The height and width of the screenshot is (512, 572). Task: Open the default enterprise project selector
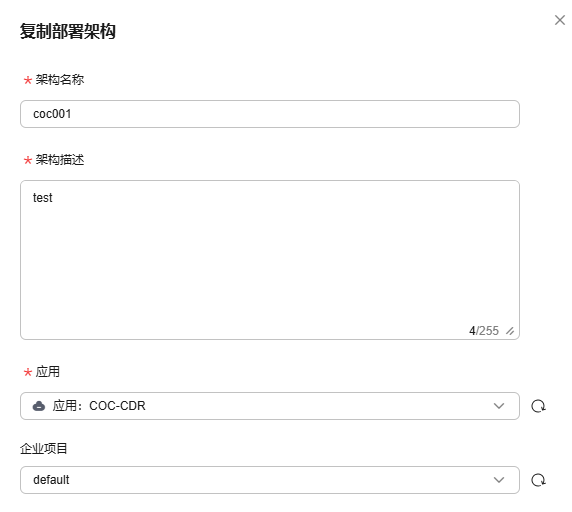pyautogui.click(x=270, y=480)
